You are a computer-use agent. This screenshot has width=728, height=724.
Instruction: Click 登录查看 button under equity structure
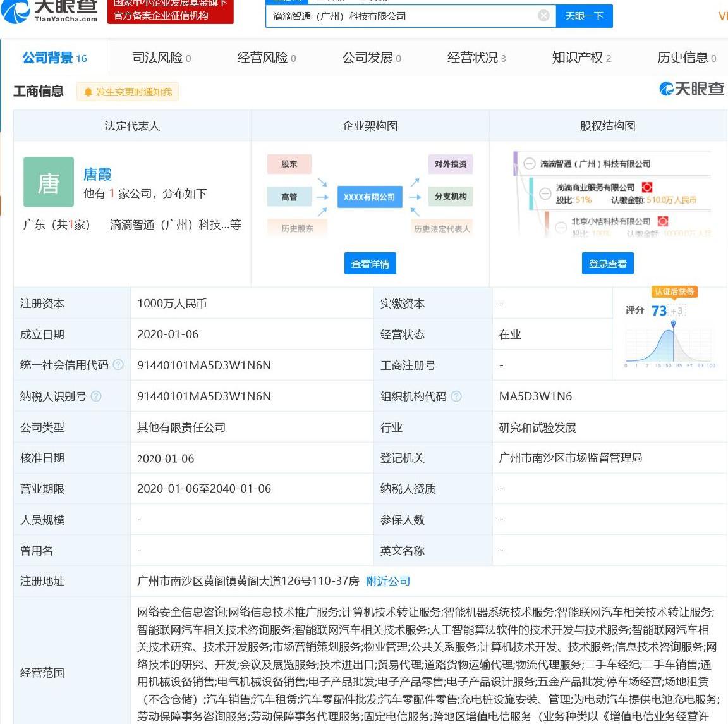[608, 264]
